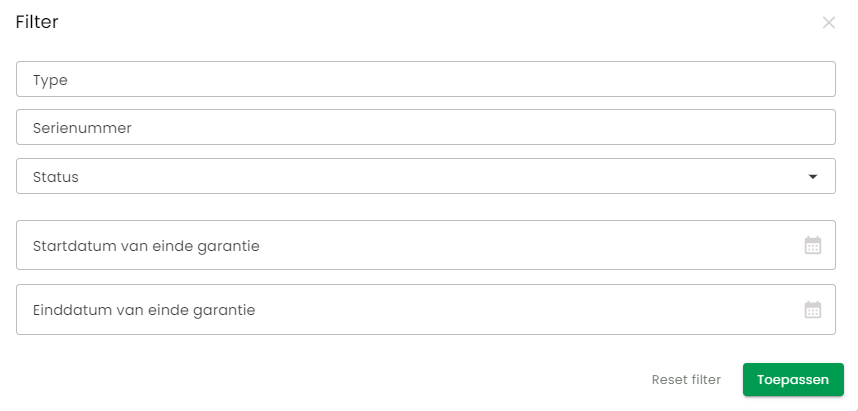Expand the Status dropdown arrow

tap(813, 177)
